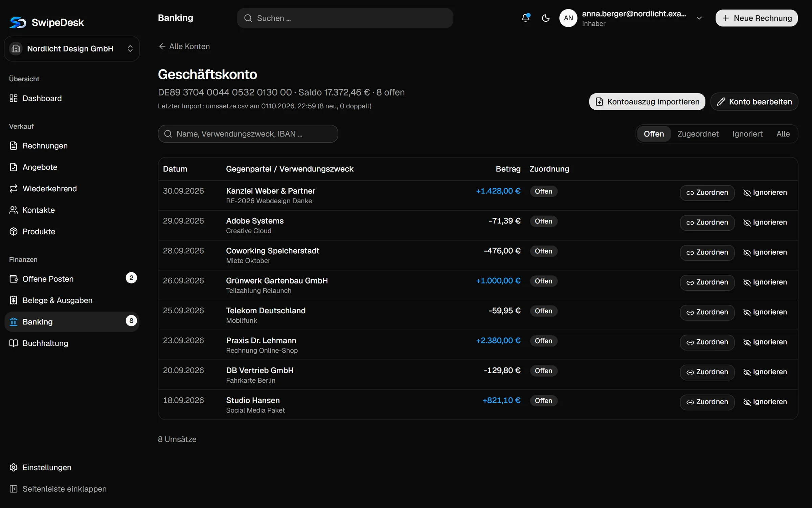Click the Buchhaltung book icon
The height and width of the screenshot is (508, 812).
(x=14, y=343)
